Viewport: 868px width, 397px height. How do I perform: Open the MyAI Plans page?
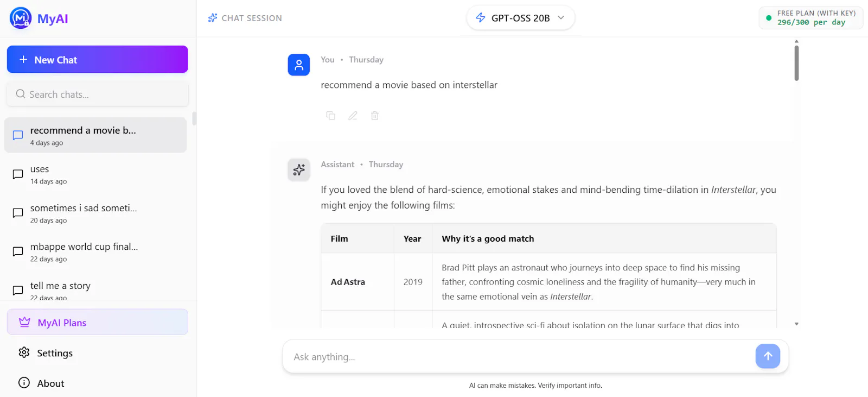tap(98, 322)
